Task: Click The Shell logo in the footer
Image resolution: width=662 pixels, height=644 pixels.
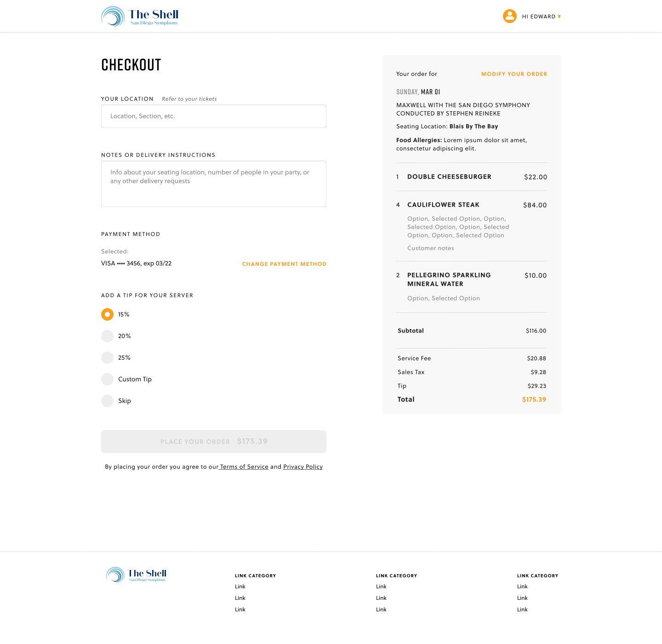Action: point(136,575)
